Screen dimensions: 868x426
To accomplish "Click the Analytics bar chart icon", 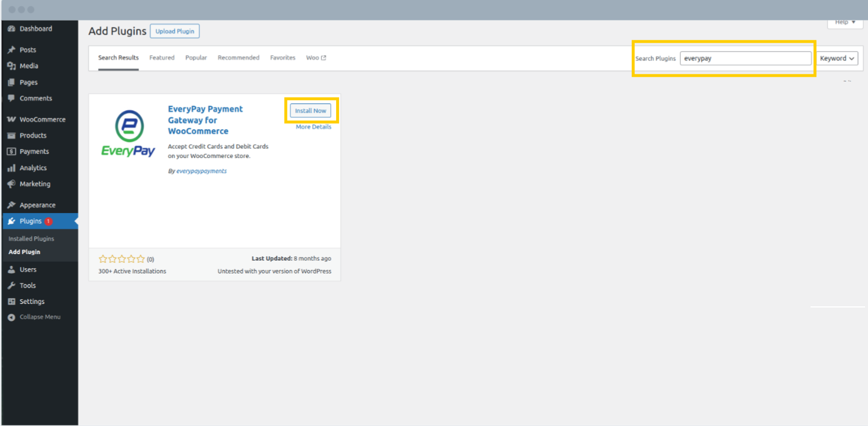I will coord(11,168).
